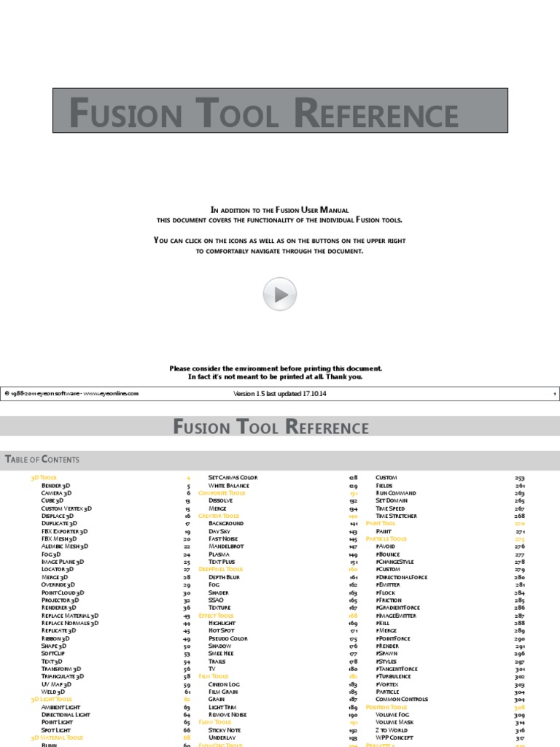Image resolution: width=560 pixels, height=747 pixels.
Task: Go to Volume Mask entry
Action: pyautogui.click(x=394, y=722)
